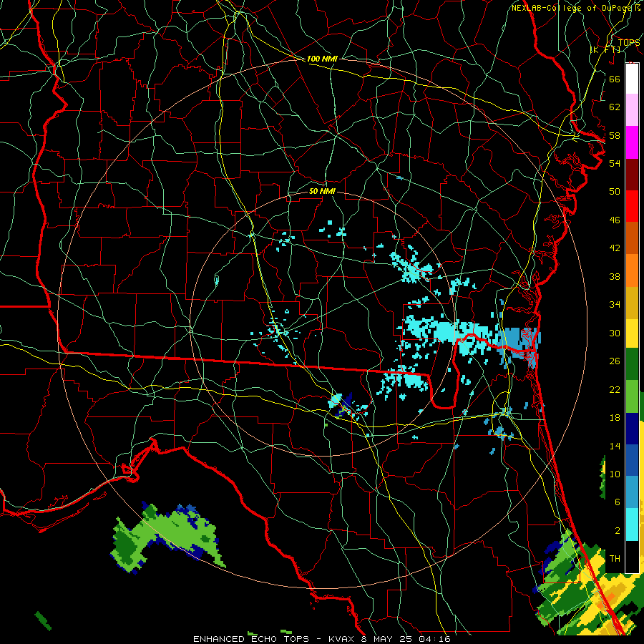Click the "50 NMI" range ring label

(x=322, y=191)
